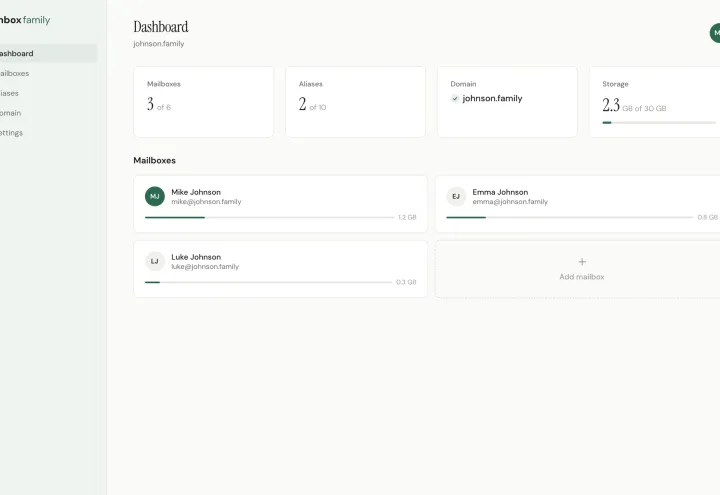Click johnson.family subtitle under Dashboard
Viewport: 720px width, 495px height.
coord(159,44)
